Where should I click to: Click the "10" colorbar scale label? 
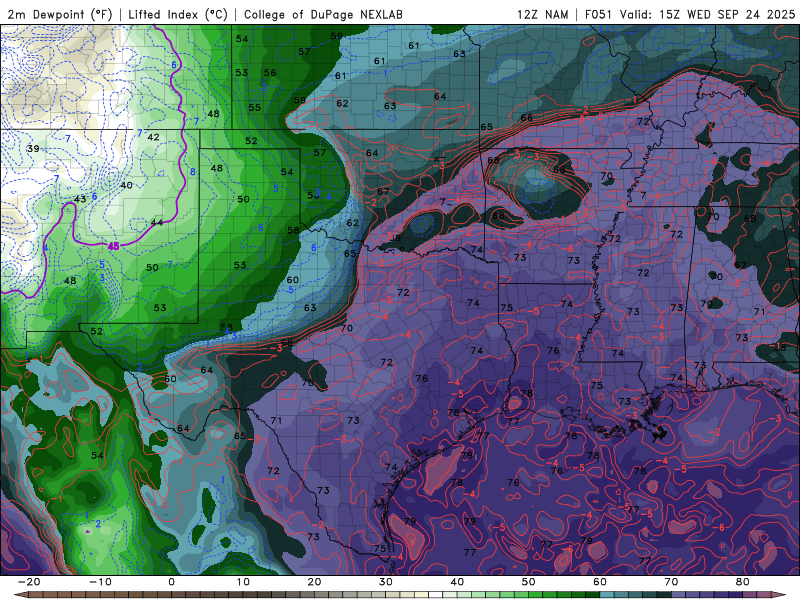243,582
